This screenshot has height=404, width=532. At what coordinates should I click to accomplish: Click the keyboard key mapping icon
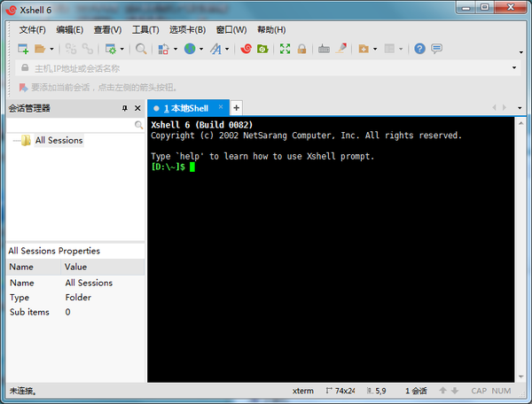324,49
